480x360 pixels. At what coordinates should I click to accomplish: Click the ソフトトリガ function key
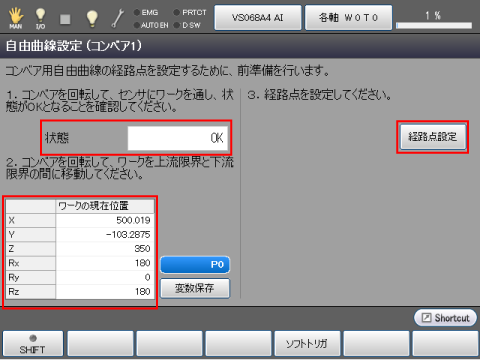307,344
